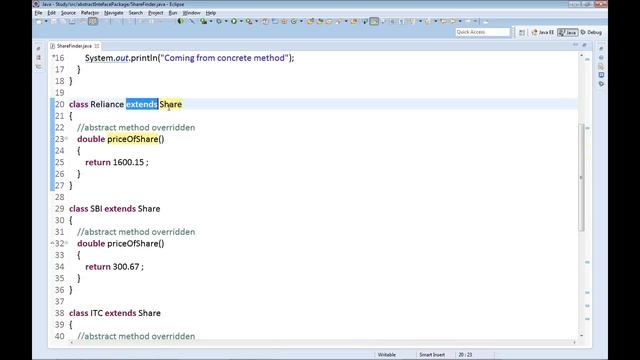Select the ShareFinder.java editor tab
This screenshot has height=360, width=640.
click(x=74, y=46)
